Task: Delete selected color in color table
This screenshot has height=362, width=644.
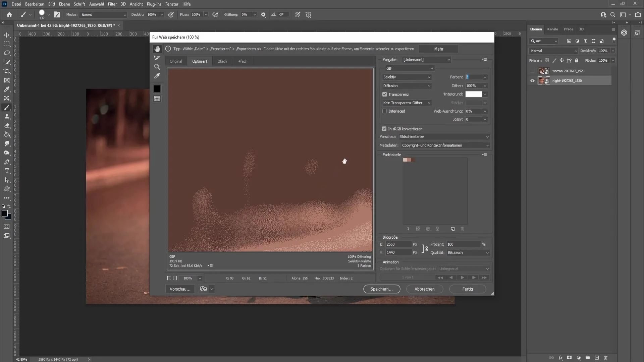Action: (463, 229)
